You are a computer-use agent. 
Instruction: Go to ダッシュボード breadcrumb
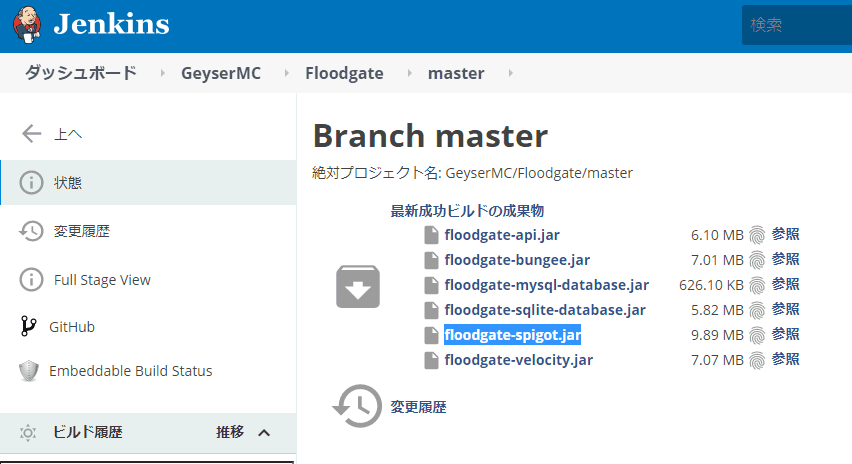tap(80, 73)
